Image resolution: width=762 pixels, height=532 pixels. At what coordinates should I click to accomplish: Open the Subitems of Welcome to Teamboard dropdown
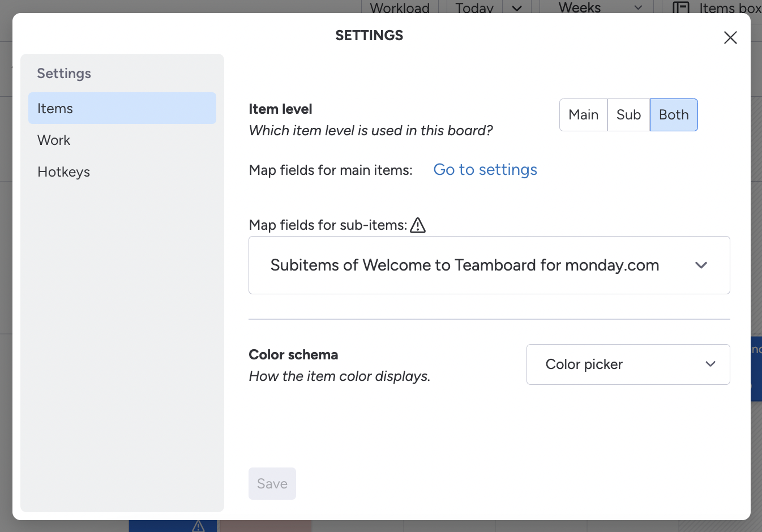click(464, 265)
